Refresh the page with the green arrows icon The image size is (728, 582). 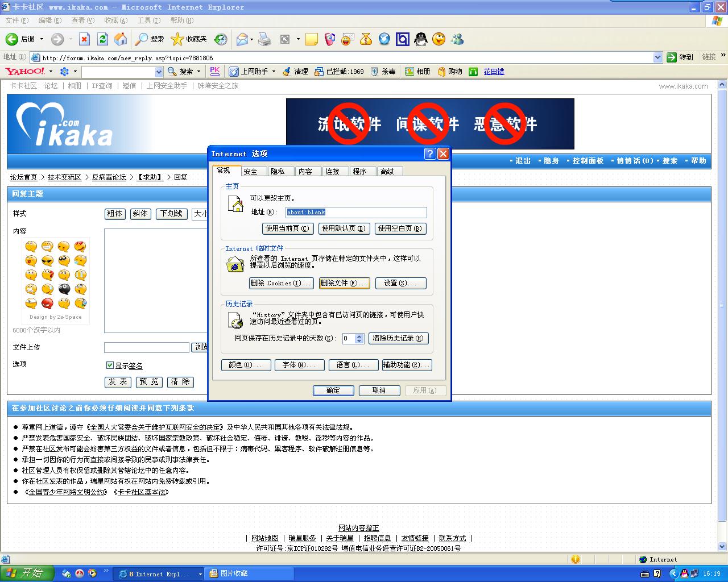[x=102, y=39]
